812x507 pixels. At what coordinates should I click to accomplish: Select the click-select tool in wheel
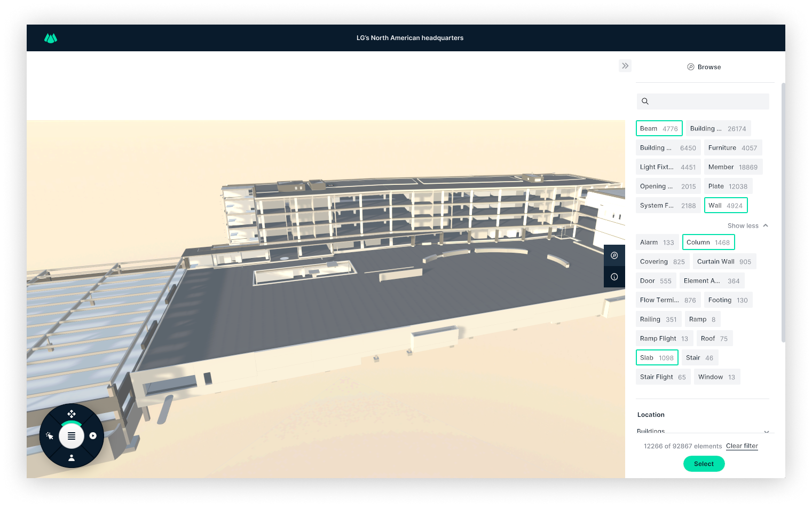(50, 436)
